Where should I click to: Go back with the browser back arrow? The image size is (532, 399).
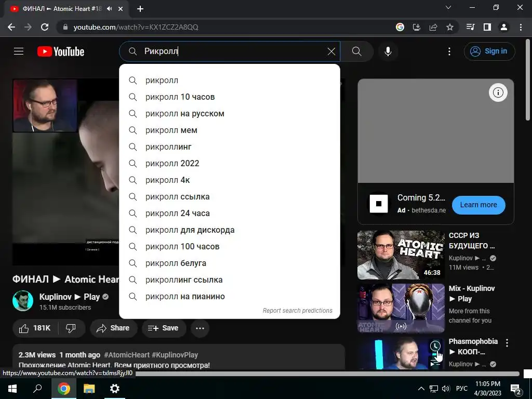[x=11, y=27]
